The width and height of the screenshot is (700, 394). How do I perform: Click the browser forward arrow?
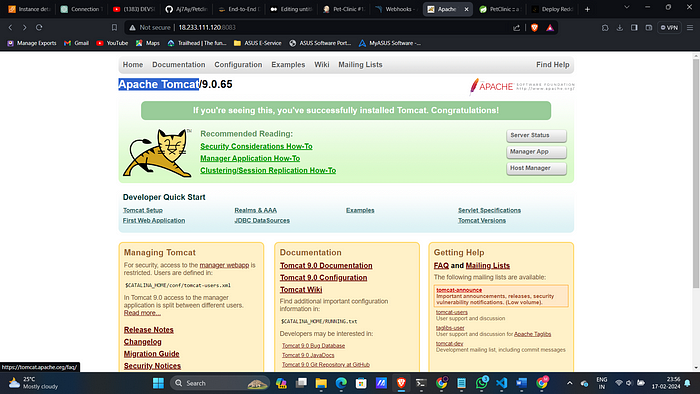(25, 28)
